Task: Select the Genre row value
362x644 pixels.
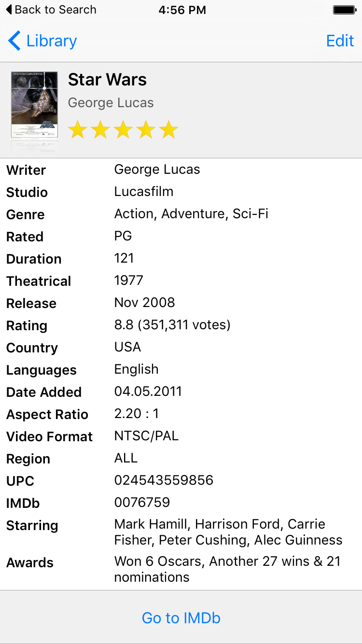Action: coord(191,214)
